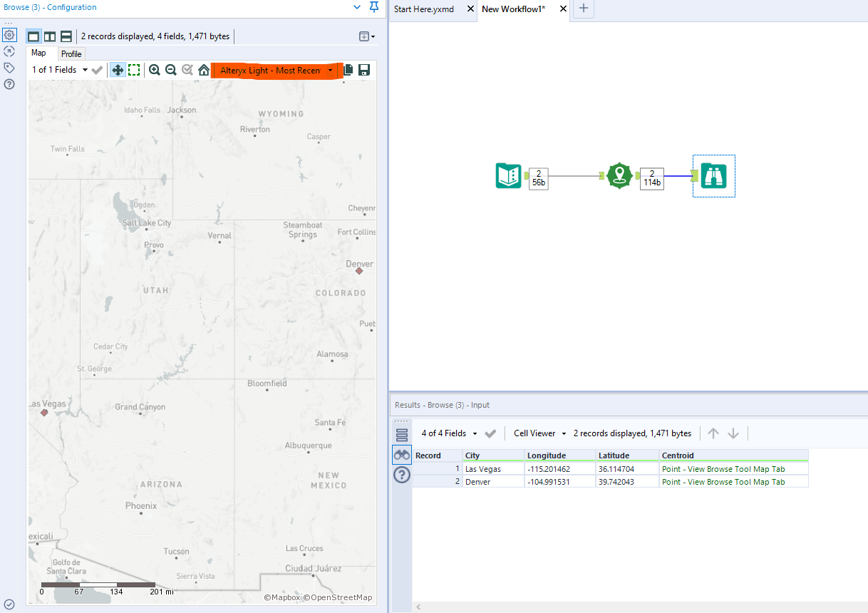
Task: Select the Browse binoculars tool on canvas
Action: (x=713, y=175)
